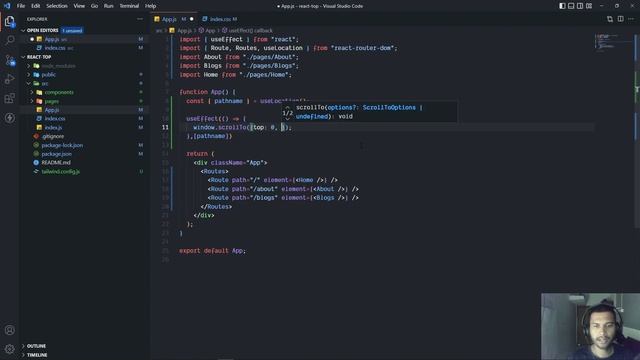Screen dimensions: 640x360
Task: Click the App.js file icon in src folder
Action: click(39, 110)
